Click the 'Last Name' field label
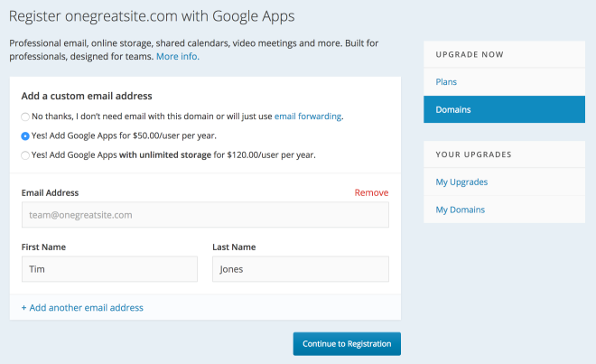 tap(234, 247)
